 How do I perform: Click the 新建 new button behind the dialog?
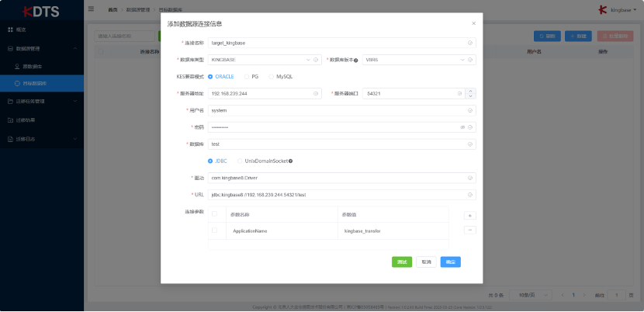tap(578, 36)
